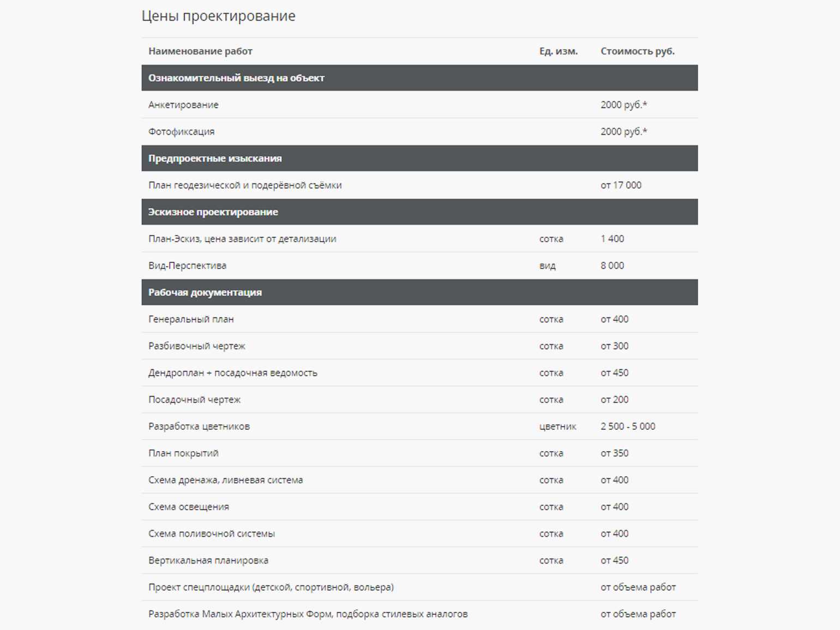Select the 'Анкетирование' row
Viewport: 840px width, 630px height.
coord(183,105)
